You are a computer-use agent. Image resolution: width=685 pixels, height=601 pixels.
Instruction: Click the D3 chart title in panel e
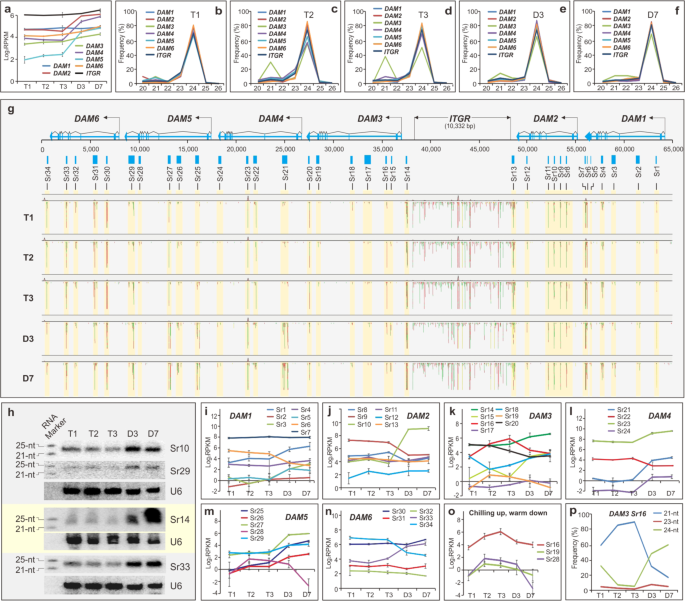(x=538, y=15)
